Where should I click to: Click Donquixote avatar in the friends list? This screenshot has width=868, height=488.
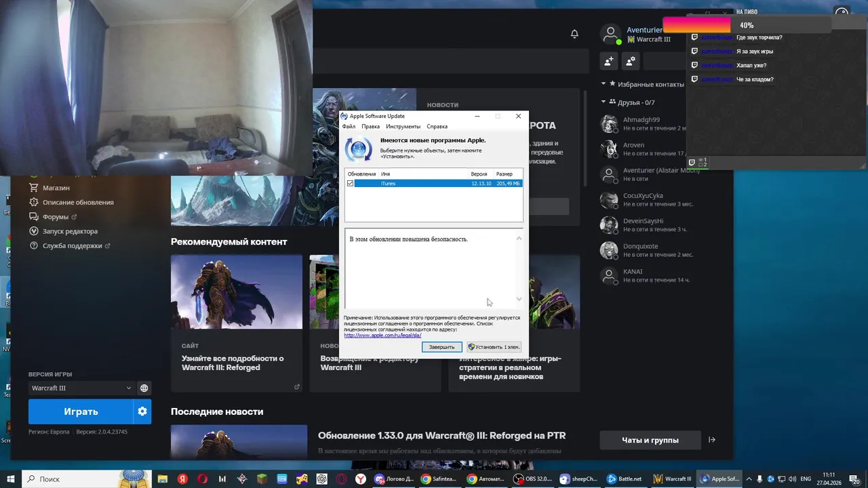tap(609, 250)
